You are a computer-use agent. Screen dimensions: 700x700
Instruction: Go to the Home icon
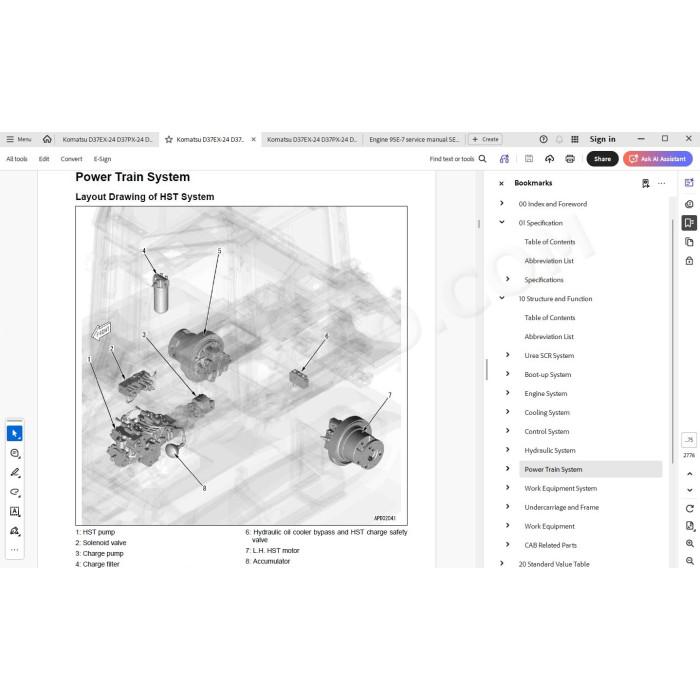[x=47, y=139]
